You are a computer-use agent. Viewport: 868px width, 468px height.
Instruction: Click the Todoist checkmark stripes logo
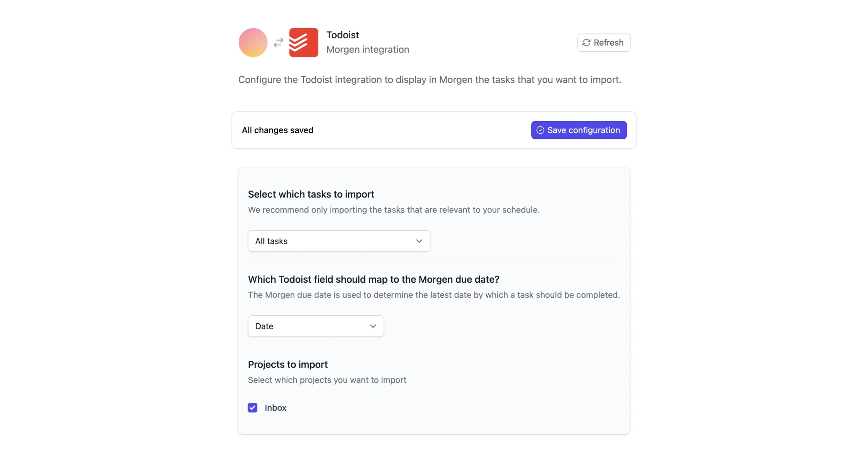pos(303,42)
